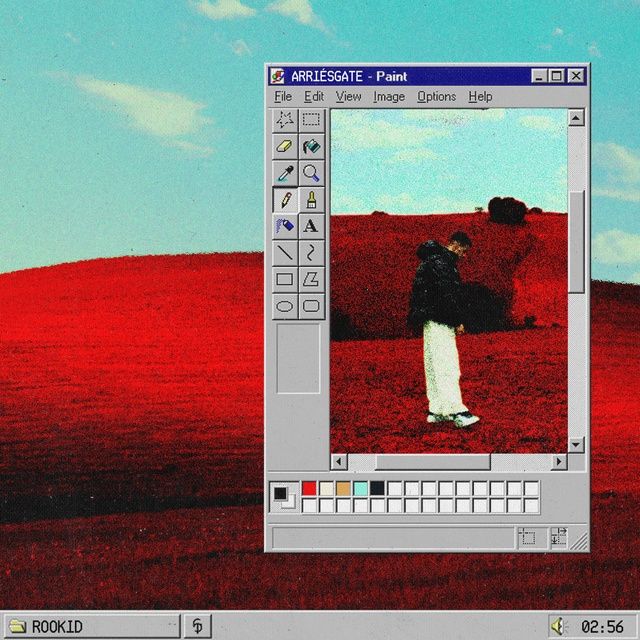Open the Options menu
The image size is (640, 640).
click(x=436, y=97)
